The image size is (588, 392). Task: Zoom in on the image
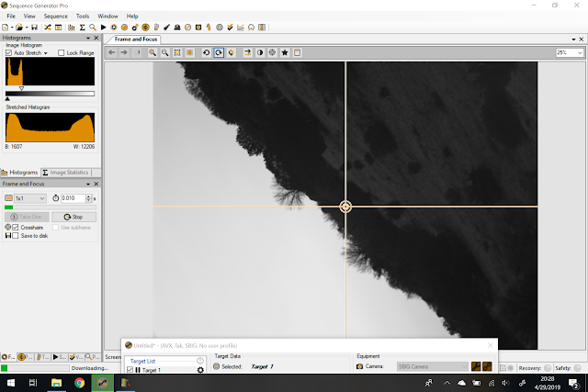click(153, 53)
